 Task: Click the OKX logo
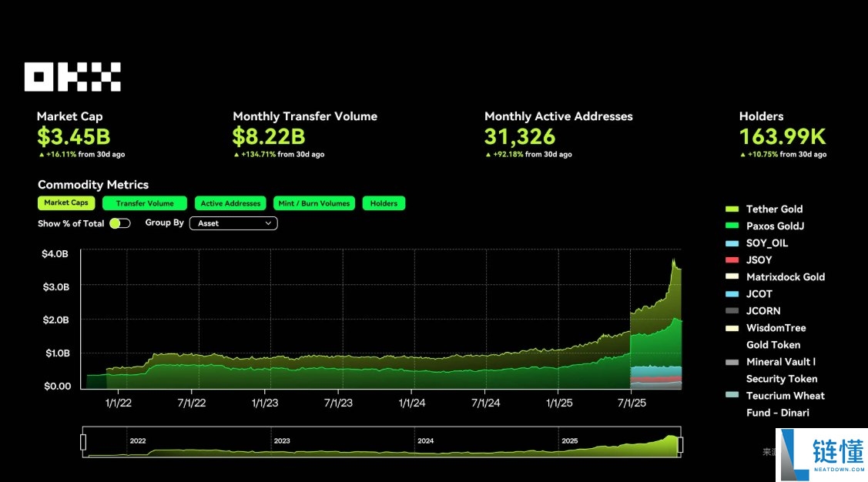pos(72,77)
